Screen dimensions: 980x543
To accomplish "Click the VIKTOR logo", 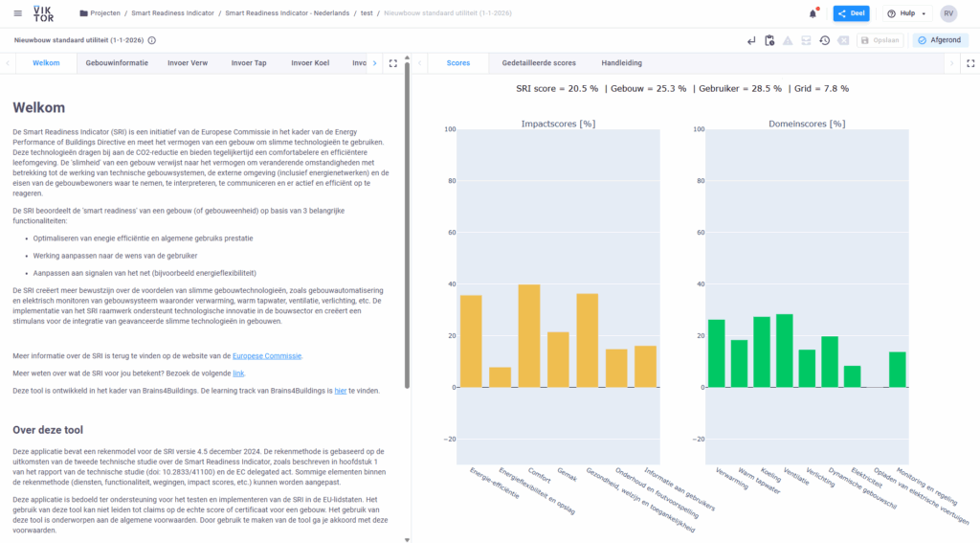I will (43, 13).
